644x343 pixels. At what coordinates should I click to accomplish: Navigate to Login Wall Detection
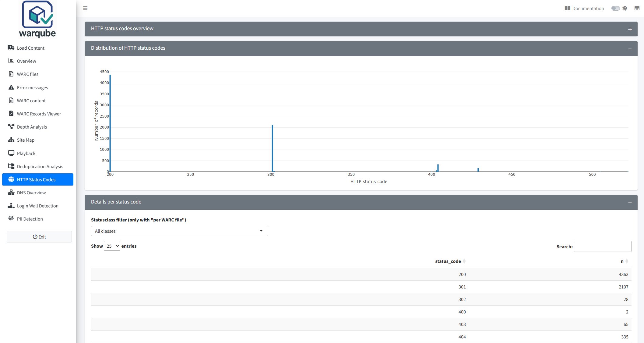pos(38,206)
